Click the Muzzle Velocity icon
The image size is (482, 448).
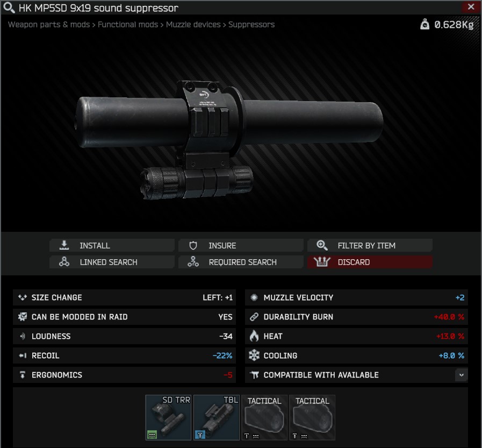(x=254, y=297)
